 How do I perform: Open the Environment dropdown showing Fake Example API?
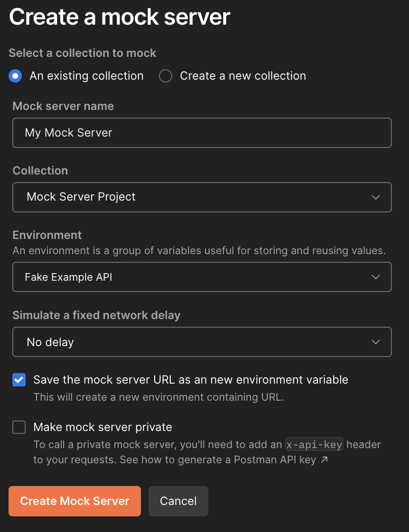202,277
